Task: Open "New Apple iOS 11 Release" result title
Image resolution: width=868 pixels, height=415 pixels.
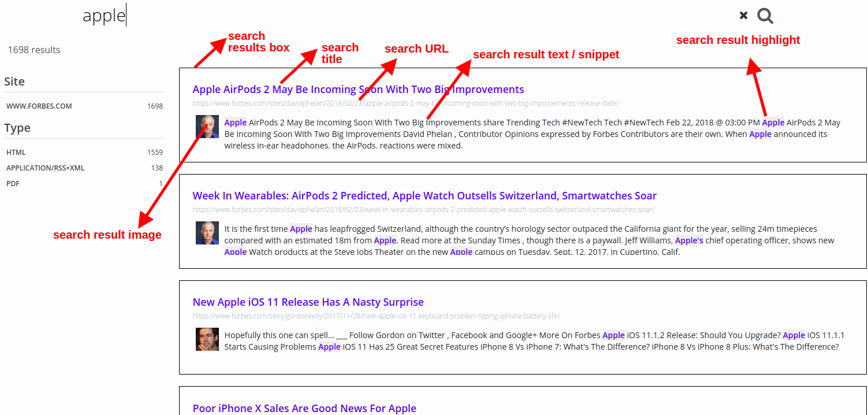Action: click(308, 302)
